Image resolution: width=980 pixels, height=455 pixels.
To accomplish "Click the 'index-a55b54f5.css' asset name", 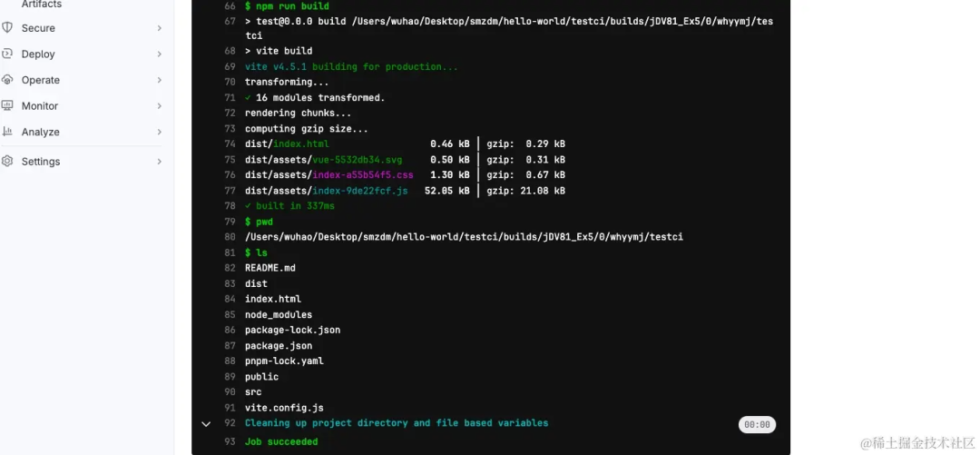I will pyautogui.click(x=363, y=175).
